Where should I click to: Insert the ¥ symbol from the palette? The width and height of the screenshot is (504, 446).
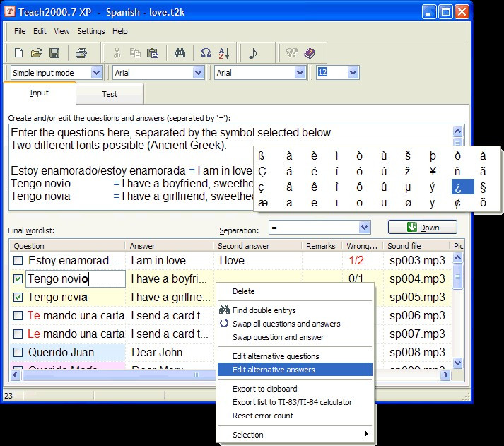(x=433, y=171)
